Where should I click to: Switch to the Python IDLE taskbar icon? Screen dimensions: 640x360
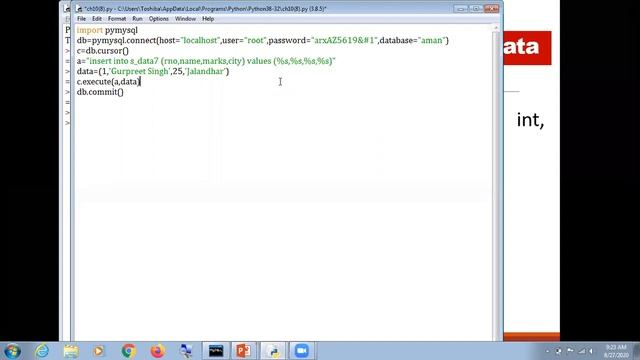pos(273,351)
